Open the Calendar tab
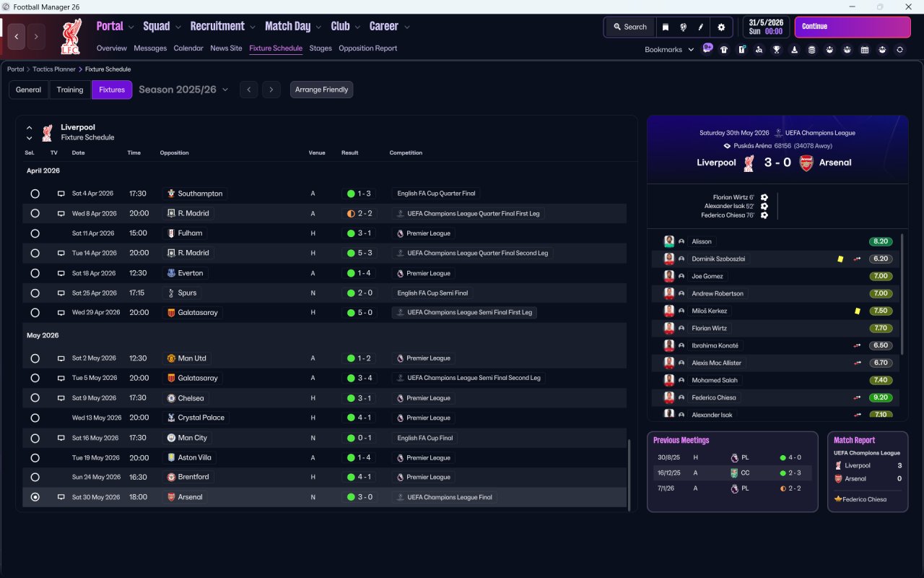 tap(188, 48)
